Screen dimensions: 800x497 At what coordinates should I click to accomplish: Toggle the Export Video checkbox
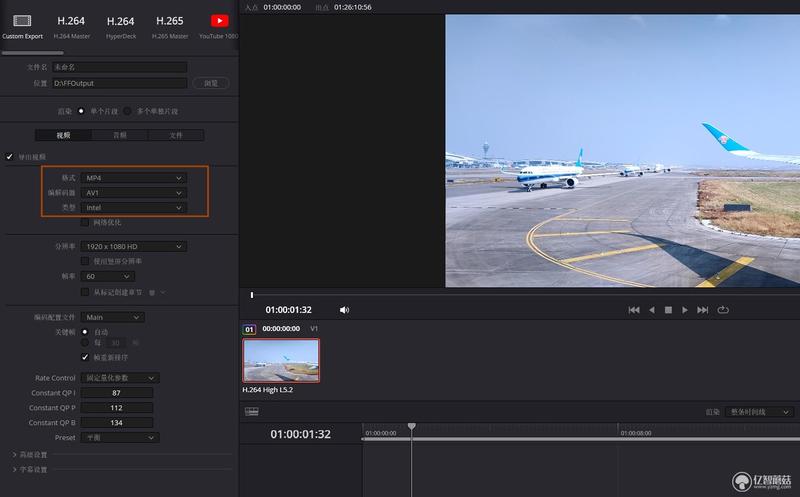tap(9, 157)
